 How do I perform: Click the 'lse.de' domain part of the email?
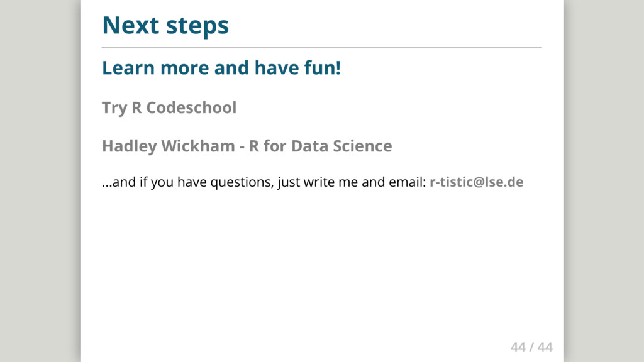click(x=505, y=183)
